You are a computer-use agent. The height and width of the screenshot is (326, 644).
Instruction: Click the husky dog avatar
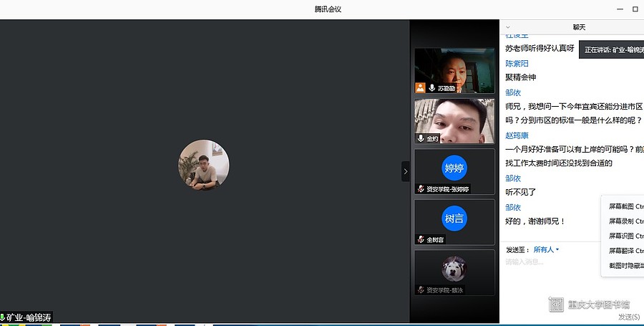[x=454, y=269]
